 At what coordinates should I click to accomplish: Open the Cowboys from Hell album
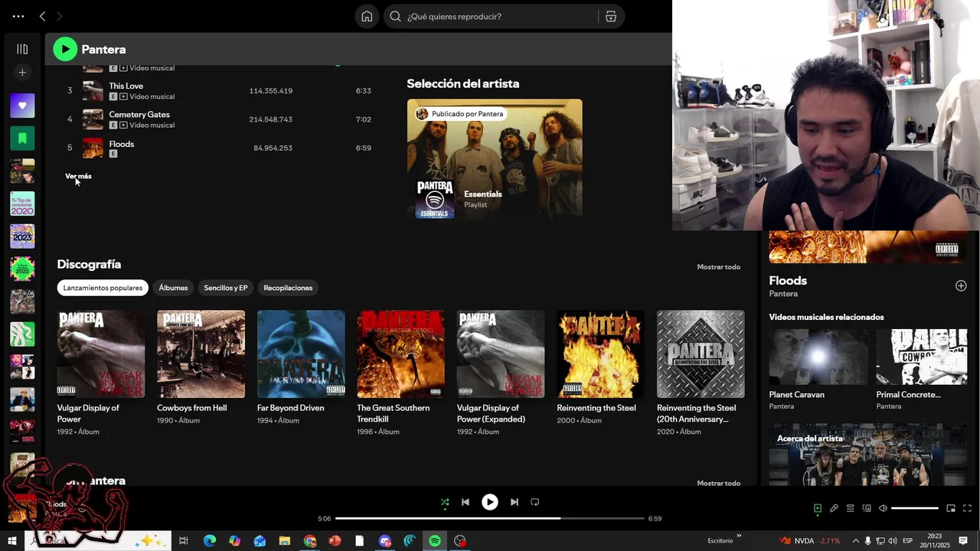[x=201, y=367]
